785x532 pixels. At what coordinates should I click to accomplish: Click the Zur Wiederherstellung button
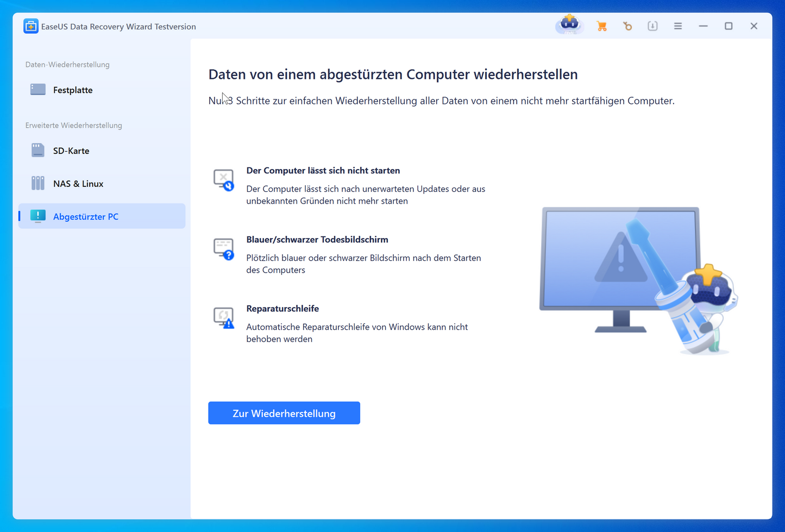pyautogui.click(x=284, y=413)
